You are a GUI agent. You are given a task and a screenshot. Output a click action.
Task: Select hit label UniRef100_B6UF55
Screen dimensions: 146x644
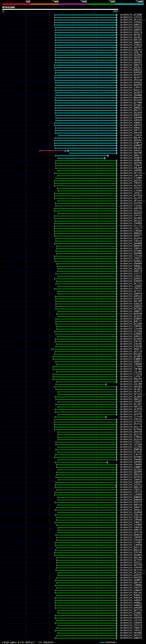tap(131, 85)
